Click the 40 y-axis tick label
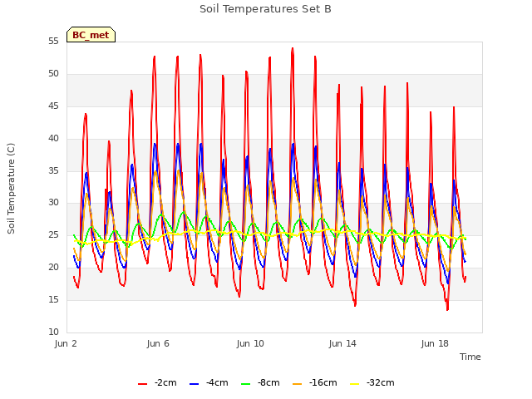 pyautogui.click(x=53, y=139)
